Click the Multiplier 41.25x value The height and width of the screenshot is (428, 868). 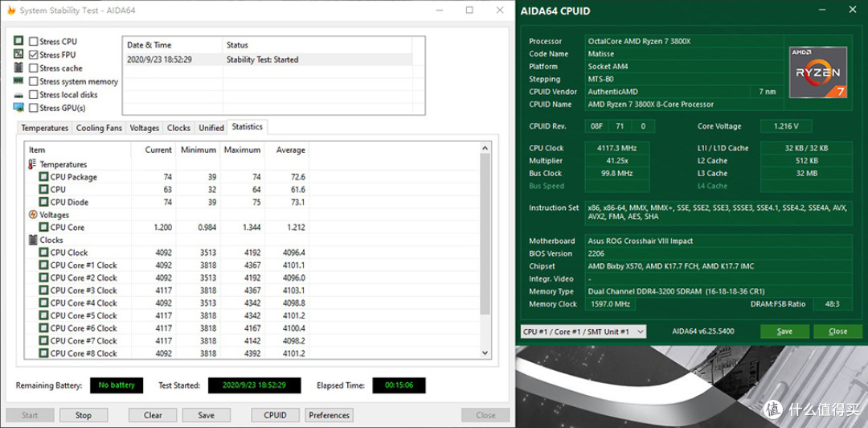click(617, 161)
